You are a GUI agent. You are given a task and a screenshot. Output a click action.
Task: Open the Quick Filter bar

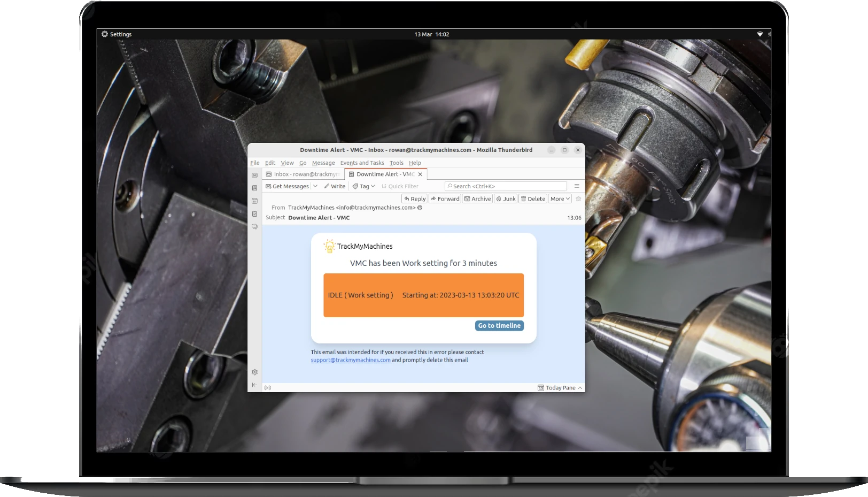click(x=400, y=186)
